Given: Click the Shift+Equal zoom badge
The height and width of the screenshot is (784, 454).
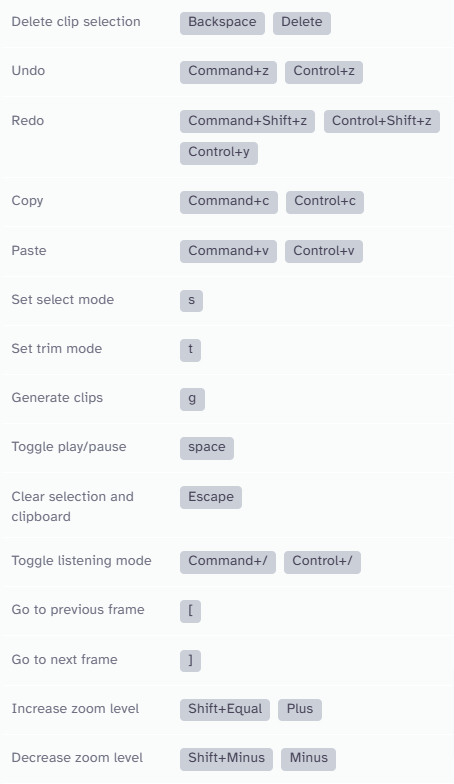Looking at the screenshot, I should tap(224, 710).
